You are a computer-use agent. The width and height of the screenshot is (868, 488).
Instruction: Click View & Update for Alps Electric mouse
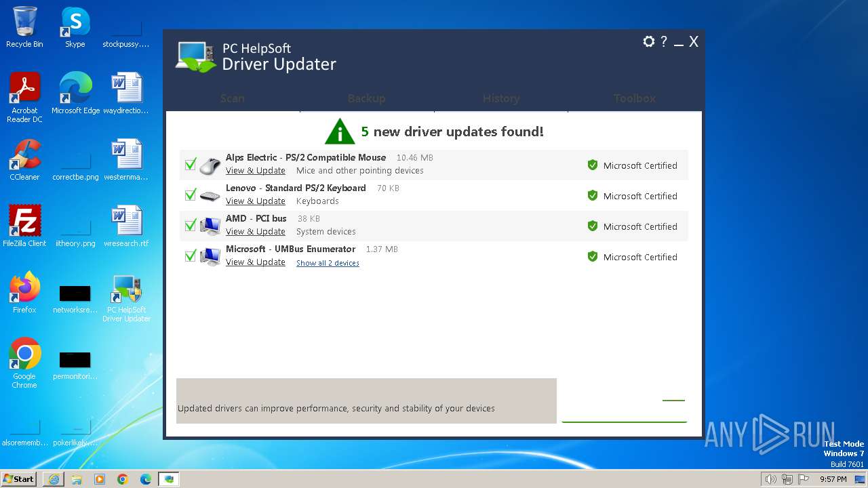point(256,171)
